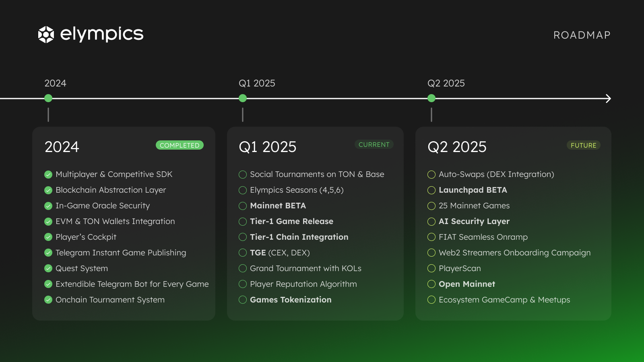The width and height of the screenshot is (644, 362).
Task: Click the 2024 timeline marker dot
Action: click(48, 98)
